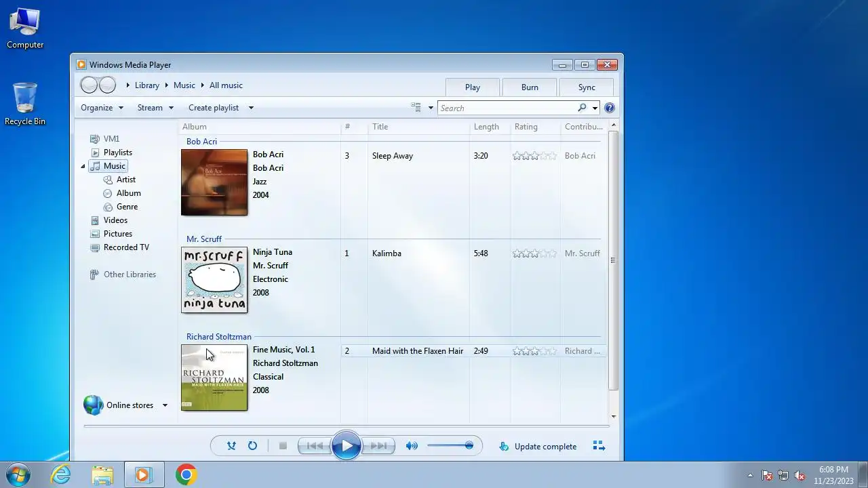This screenshot has height=488, width=868.
Task: Sort by the Title column header
Action: pos(418,127)
